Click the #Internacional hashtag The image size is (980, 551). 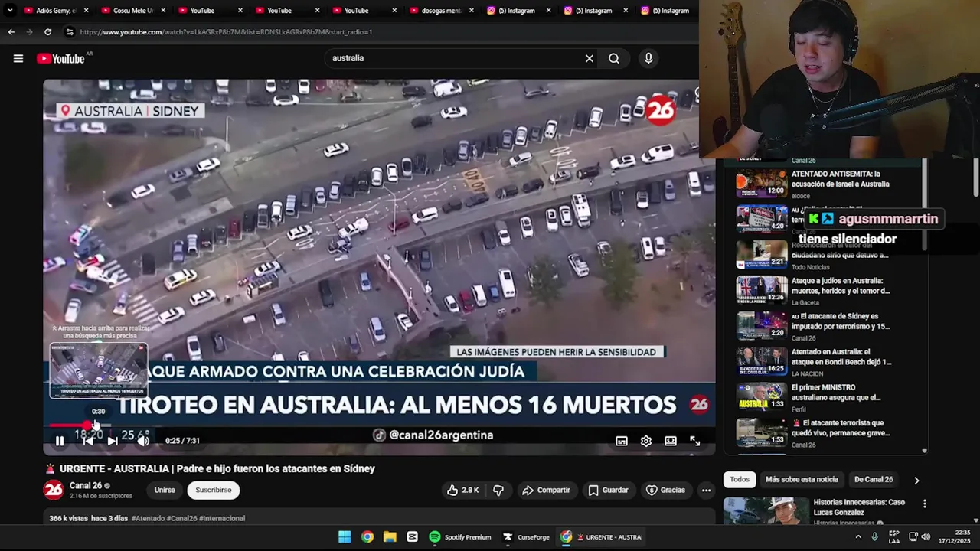click(x=222, y=518)
